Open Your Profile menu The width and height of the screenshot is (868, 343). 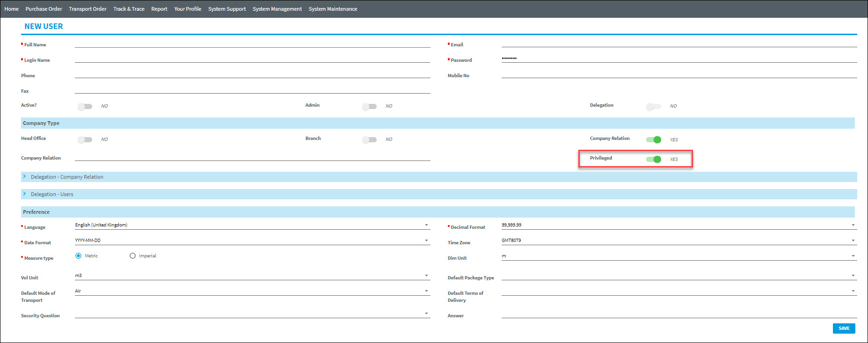[x=188, y=9]
